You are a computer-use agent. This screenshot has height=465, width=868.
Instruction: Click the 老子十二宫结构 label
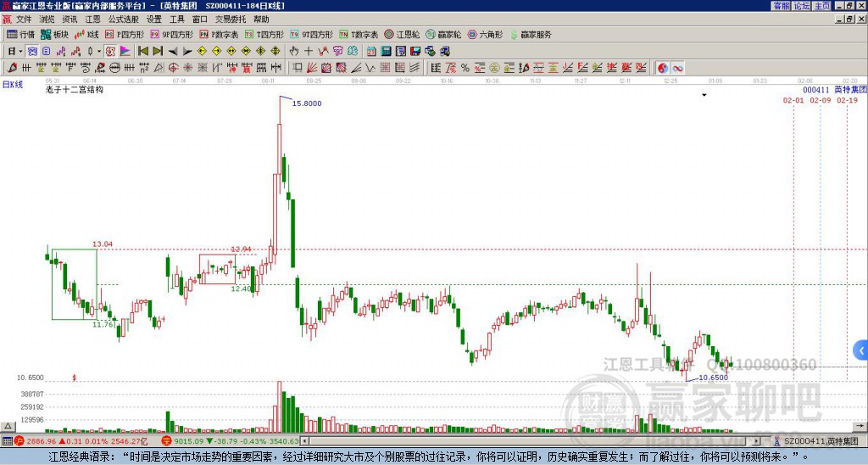[75, 89]
